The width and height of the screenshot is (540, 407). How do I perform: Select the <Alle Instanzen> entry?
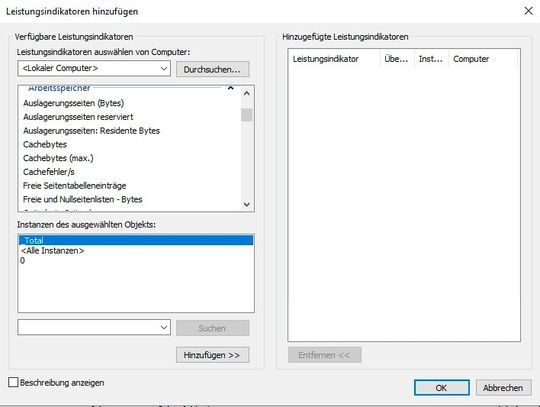pos(136,250)
